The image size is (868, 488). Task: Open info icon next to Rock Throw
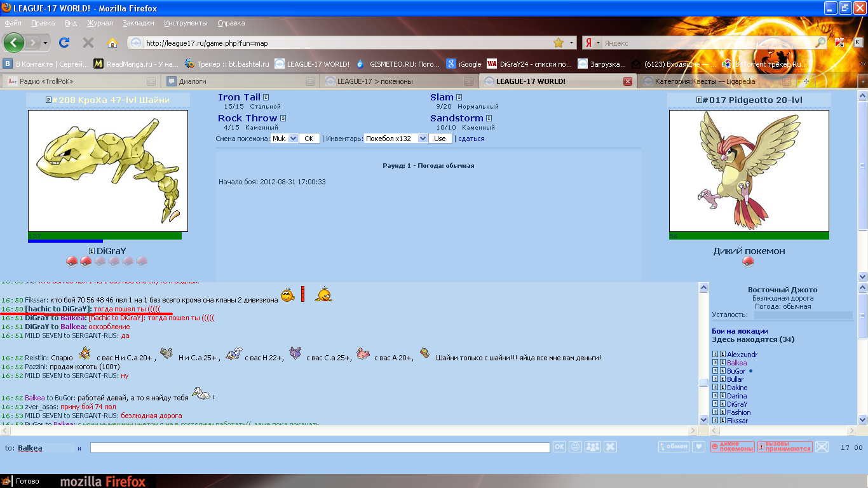(283, 118)
